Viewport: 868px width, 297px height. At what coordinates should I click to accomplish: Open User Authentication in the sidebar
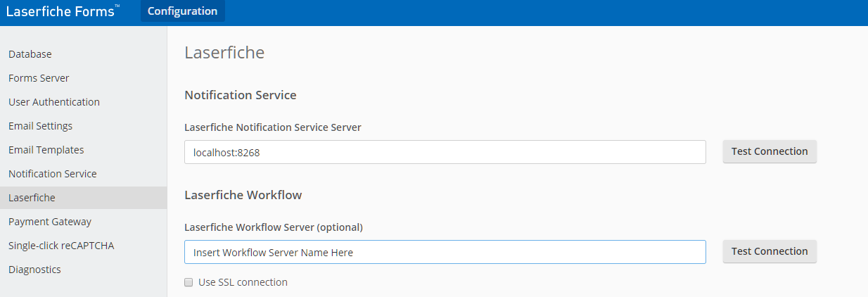pos(54,102)
